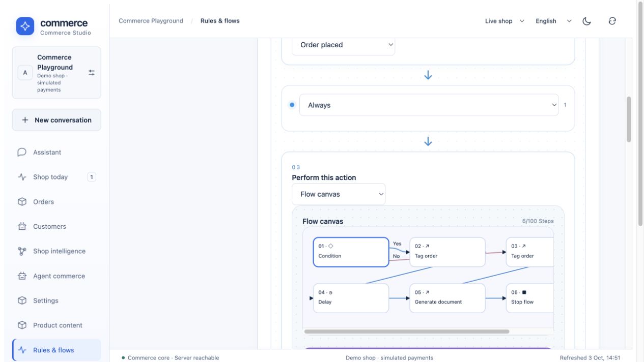Viewport: 644px width, 362px height.
Task: Go to Customers section
Action: coord(57,227)
